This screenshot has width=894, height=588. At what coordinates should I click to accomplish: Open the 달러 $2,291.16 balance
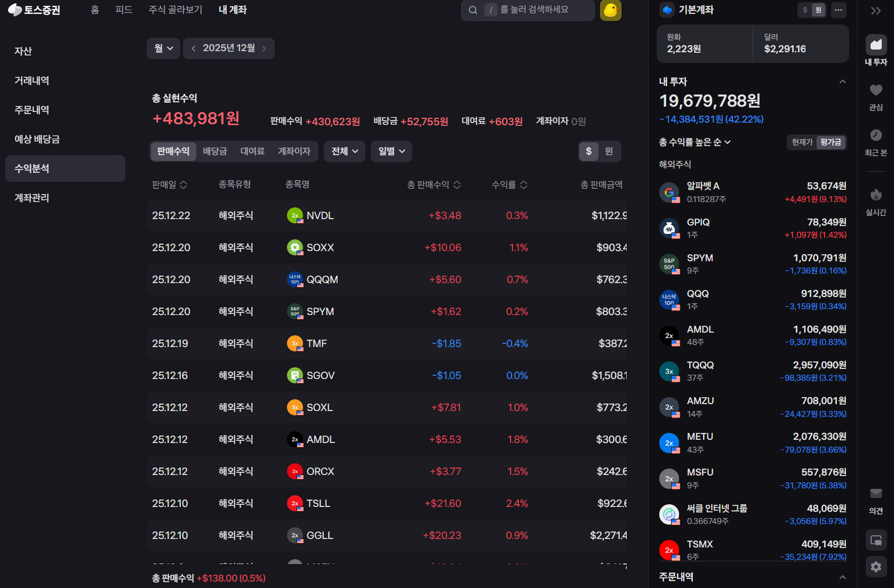coord(801,44)
